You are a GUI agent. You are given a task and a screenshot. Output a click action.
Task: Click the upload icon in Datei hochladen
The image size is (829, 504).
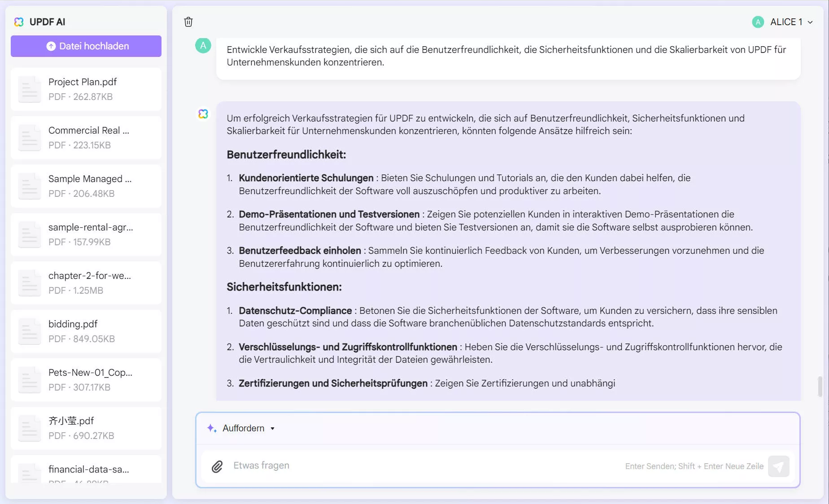click(51, 46)
